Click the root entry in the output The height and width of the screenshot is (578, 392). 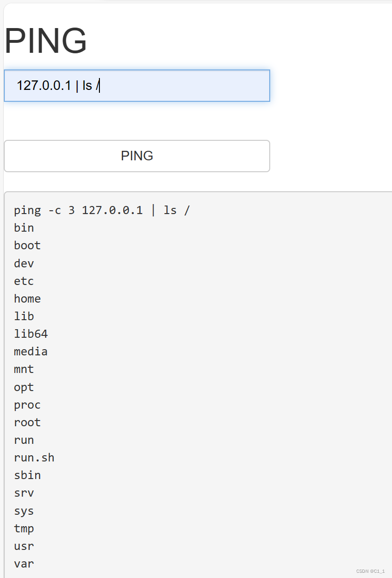click(x=27, y=422)
